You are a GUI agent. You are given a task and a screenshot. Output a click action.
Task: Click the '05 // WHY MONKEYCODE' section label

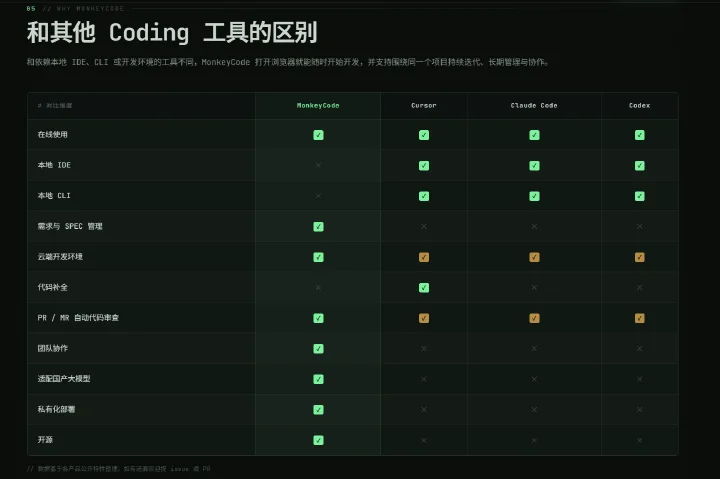(75, 8)
